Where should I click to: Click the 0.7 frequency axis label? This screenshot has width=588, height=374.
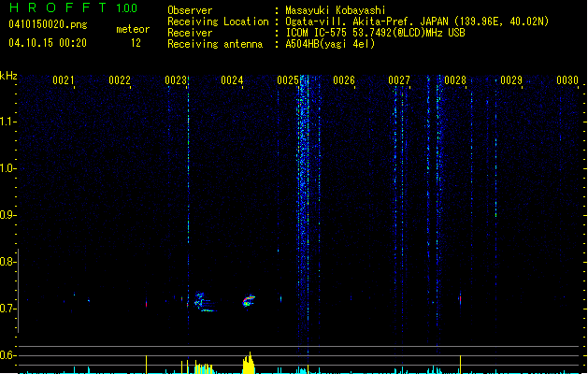[x=7, y=309]
